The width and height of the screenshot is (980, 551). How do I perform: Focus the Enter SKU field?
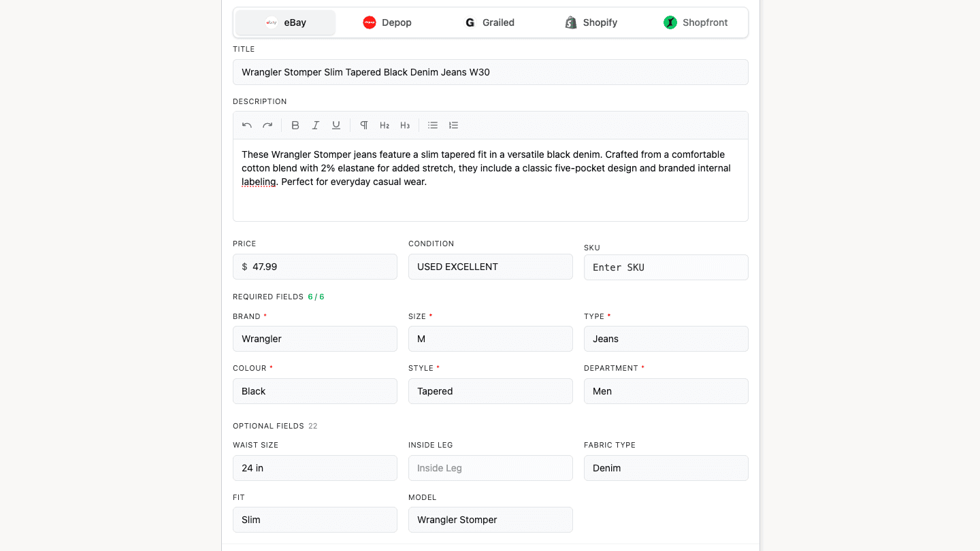(x=666, y=267)
